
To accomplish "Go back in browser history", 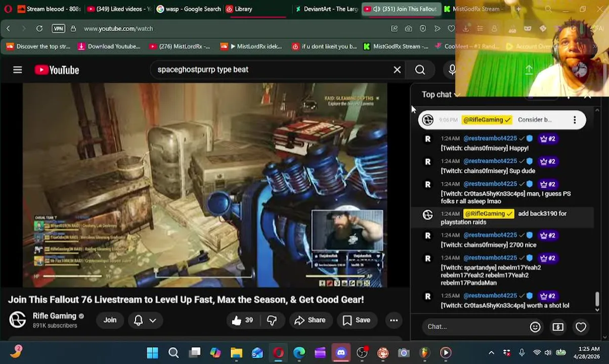I will (8, 29).
